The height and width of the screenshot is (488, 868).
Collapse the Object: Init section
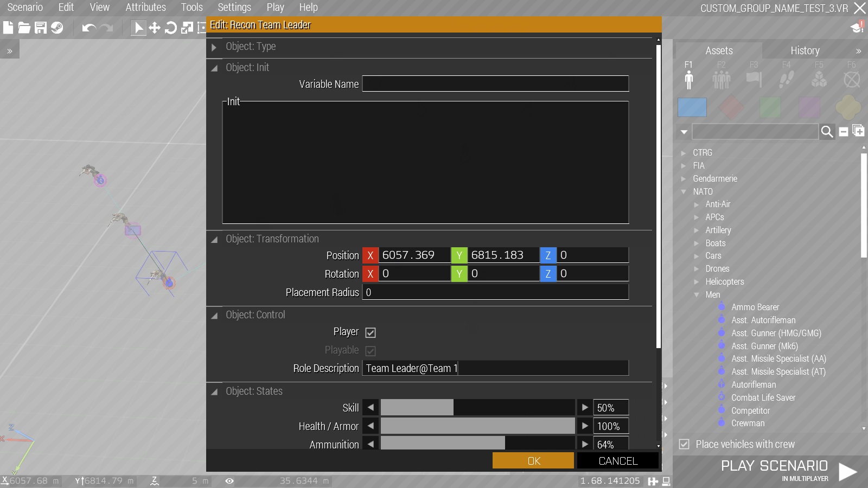214,68
